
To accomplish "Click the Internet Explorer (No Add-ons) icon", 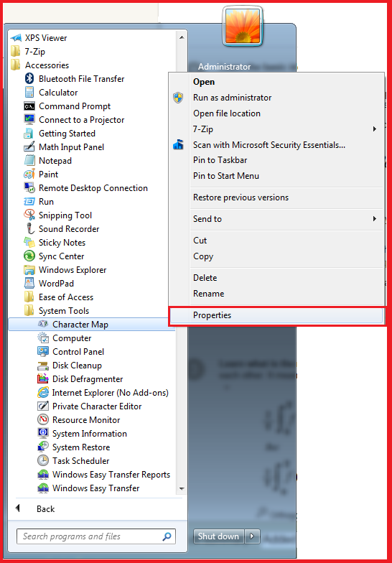I will tap(43, 392).
